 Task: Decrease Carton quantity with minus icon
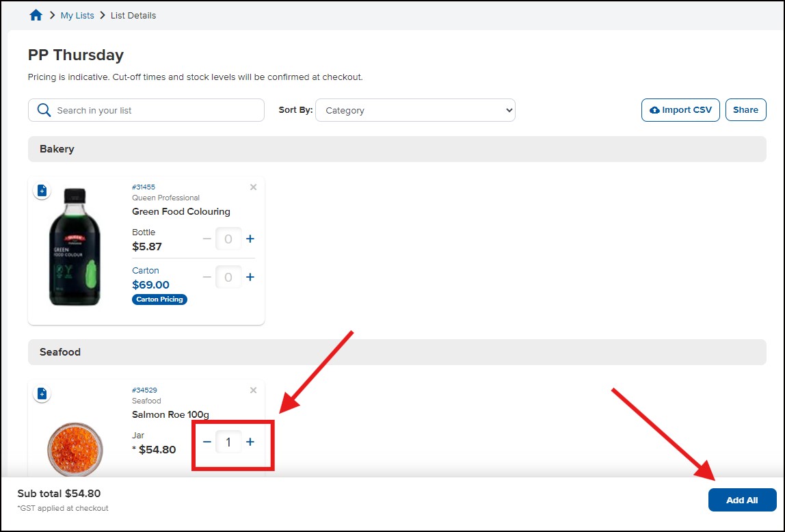click(207, 277)
